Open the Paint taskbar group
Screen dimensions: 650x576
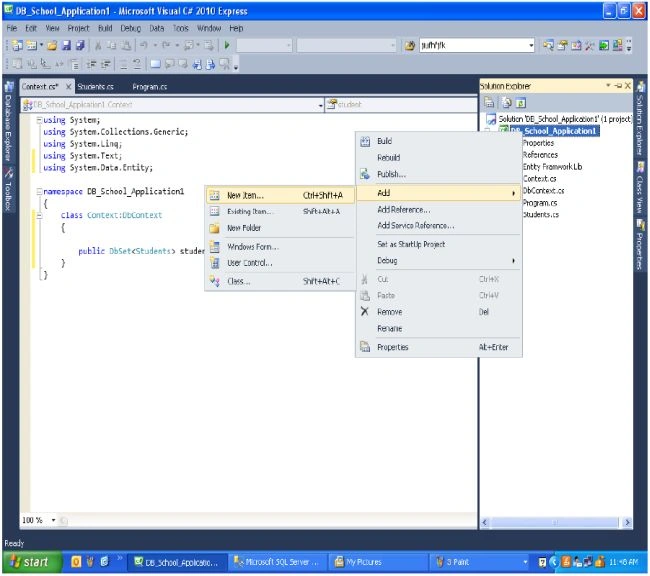tap(479, 562)
